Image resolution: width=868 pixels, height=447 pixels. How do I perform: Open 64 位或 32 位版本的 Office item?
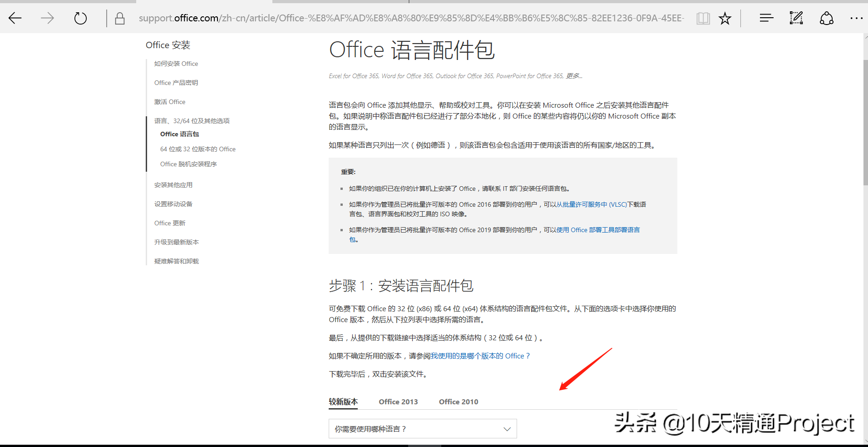pos(198,149)
